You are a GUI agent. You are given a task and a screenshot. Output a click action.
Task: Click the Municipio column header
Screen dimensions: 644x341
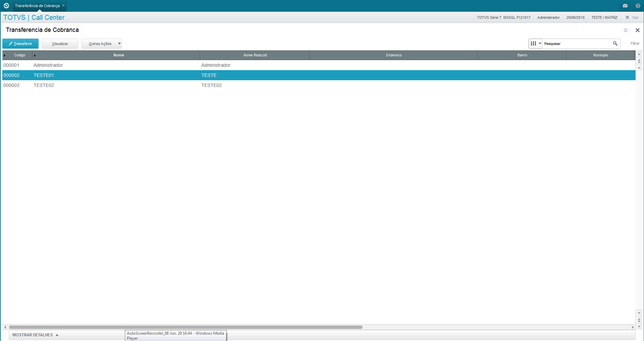(x=600, y=55)
